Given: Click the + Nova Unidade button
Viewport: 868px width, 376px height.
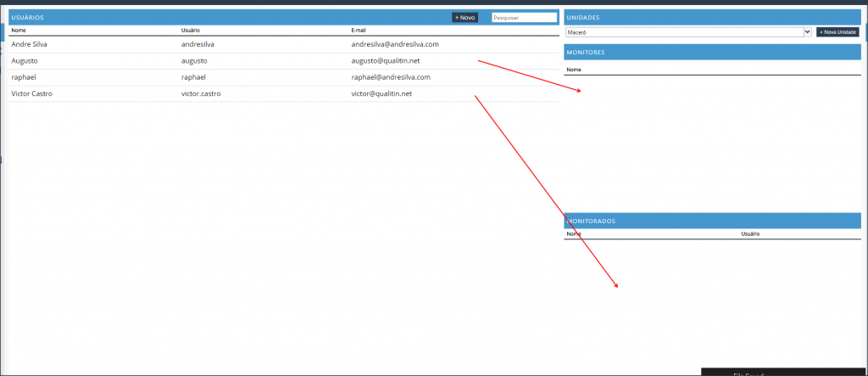Looking at the screenshot, I should 837,32.
